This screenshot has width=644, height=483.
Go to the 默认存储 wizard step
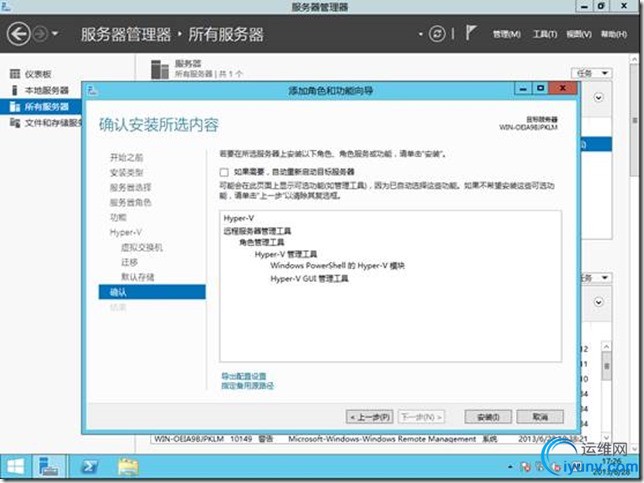(138, 277)
